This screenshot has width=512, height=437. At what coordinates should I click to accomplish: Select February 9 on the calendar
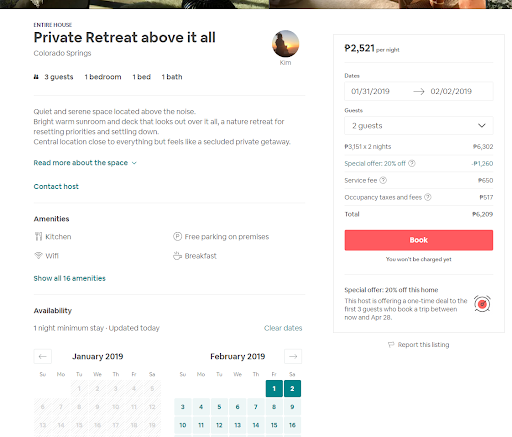pyautogui.click(x=292, y=407)
